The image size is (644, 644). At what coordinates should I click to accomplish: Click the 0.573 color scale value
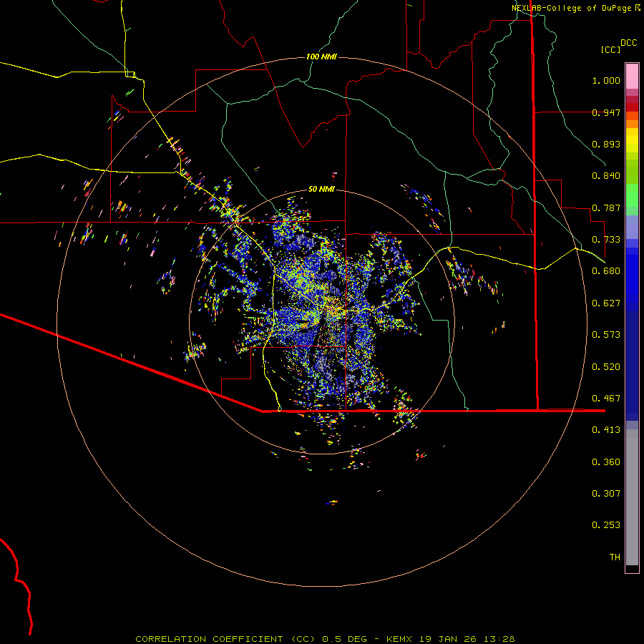pyautogui.click(x=606, y=335)
